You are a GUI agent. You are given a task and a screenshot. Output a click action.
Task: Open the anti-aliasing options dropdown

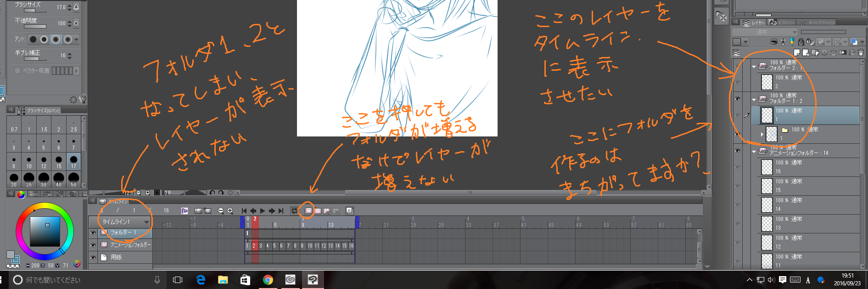[77, 40]
